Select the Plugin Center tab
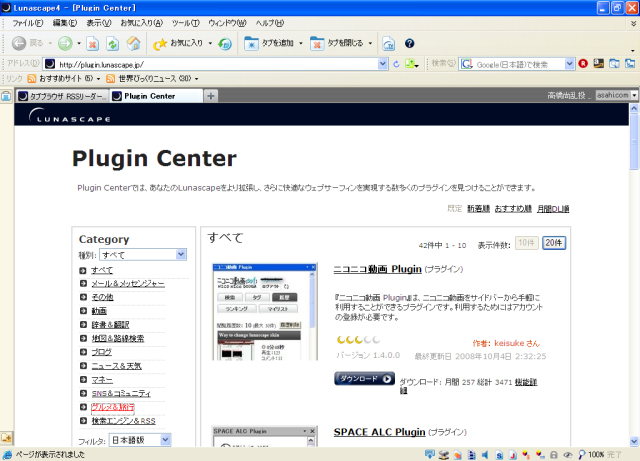This screenshot has width=640, height=461. pyautogui.click(x=156, y=96)
